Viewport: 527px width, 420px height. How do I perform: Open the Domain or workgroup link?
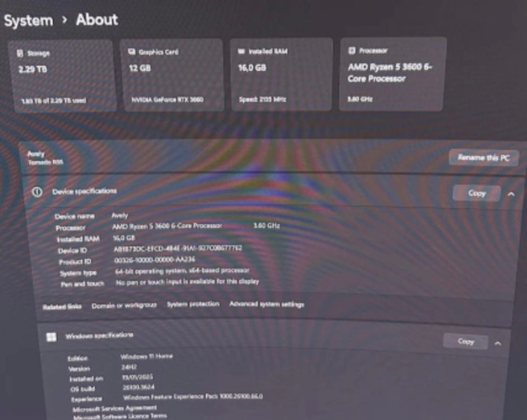pos(124,305)
